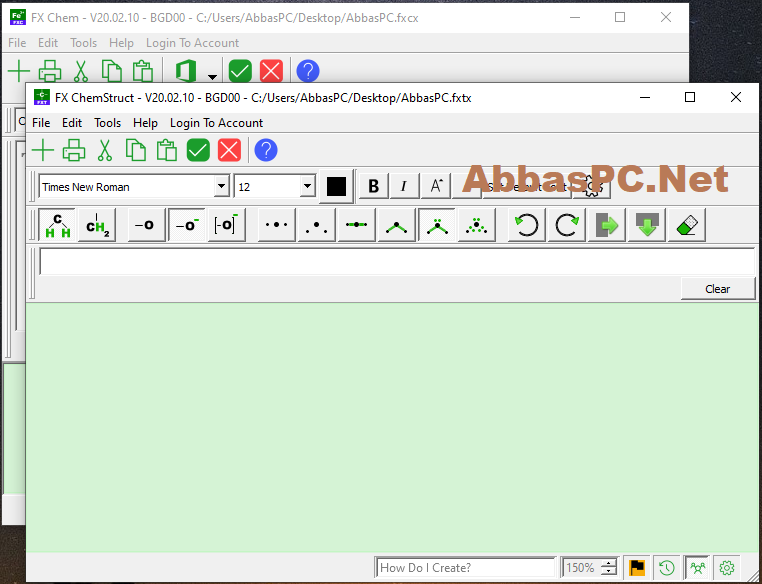762x584 pixels.
Task: Toggle Bold formatting
Action: (x=373, y=186)
